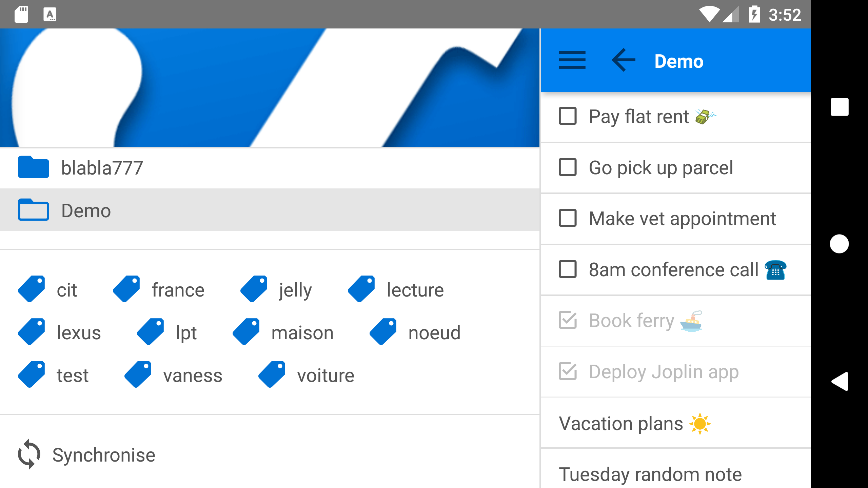
Task: Open the hamburger side menu
Action: point(572,60)
